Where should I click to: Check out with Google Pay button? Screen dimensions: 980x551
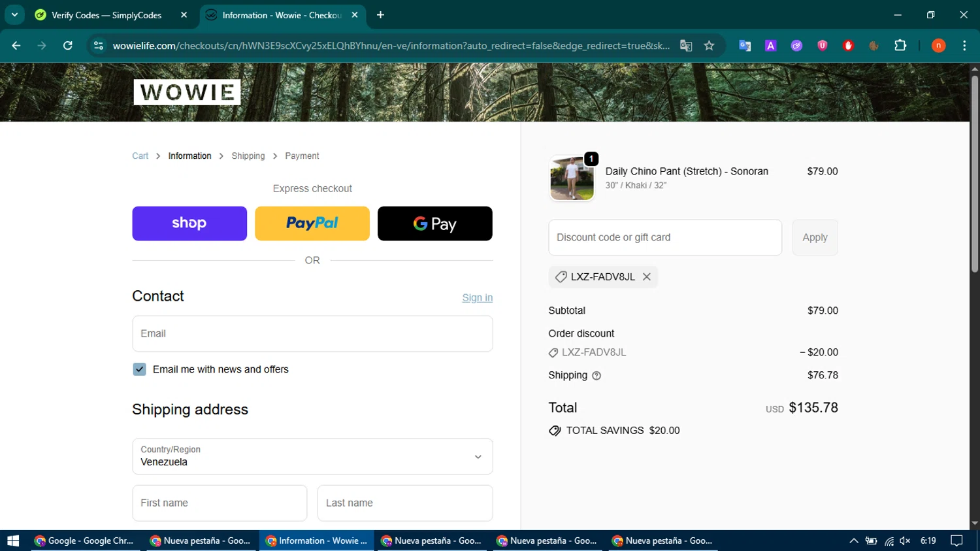click(x=435, y=224)
